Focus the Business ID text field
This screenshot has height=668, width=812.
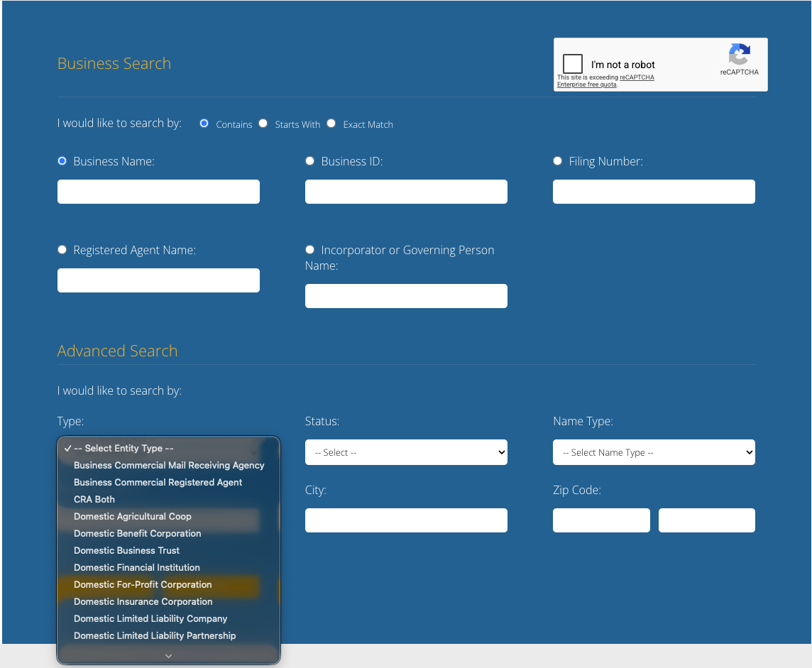point(406,192)
